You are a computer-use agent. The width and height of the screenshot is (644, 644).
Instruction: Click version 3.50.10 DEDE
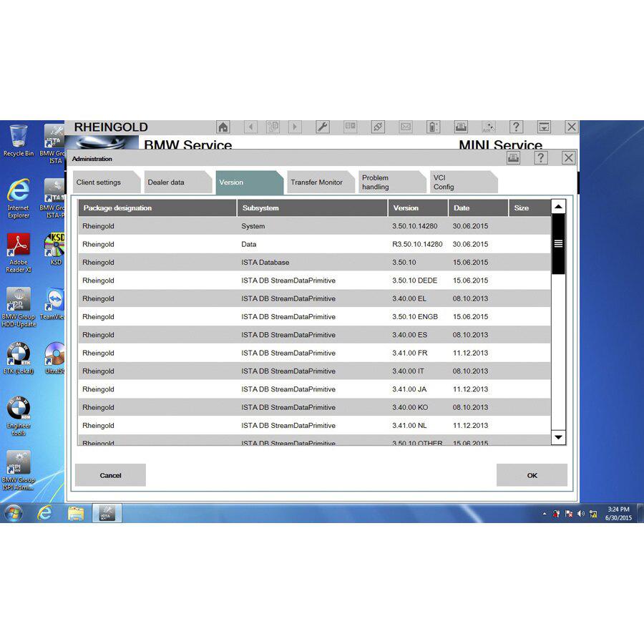(x=415, y=280)
